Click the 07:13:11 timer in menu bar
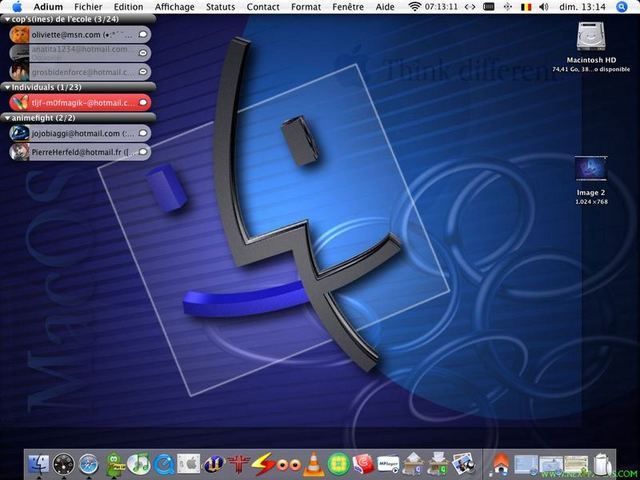Screen dimensions: 640x480 pyautogui.click(x=443, y=7)
